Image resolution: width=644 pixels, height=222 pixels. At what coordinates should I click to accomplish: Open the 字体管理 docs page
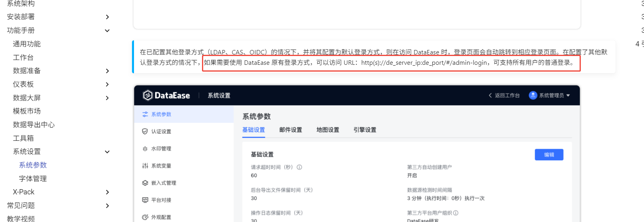(33, 179)
